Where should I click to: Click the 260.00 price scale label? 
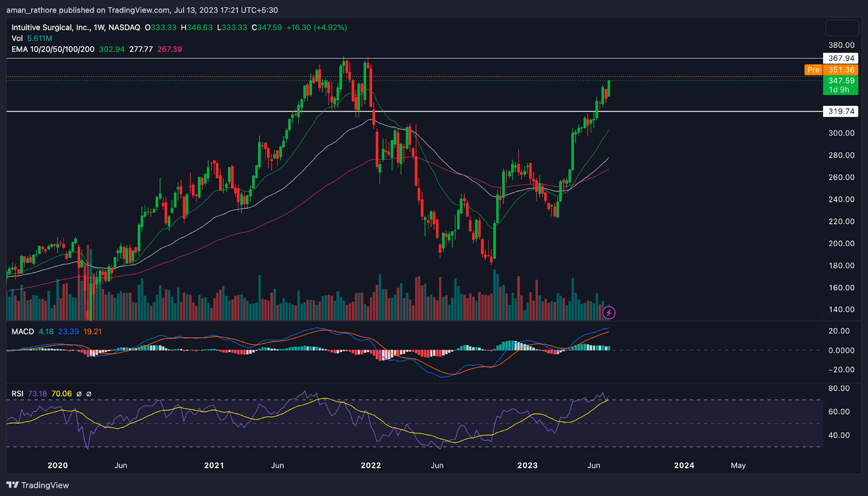coord(841,177)
